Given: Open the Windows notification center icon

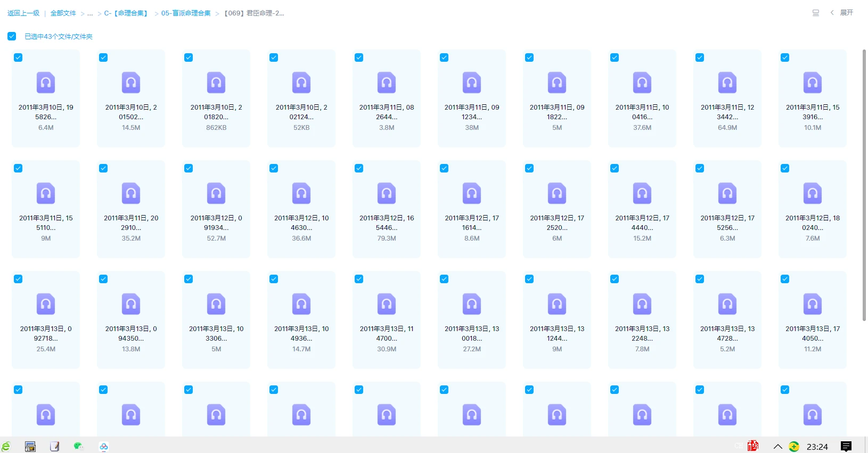Looking at the screenshot, I should [846, 447].
